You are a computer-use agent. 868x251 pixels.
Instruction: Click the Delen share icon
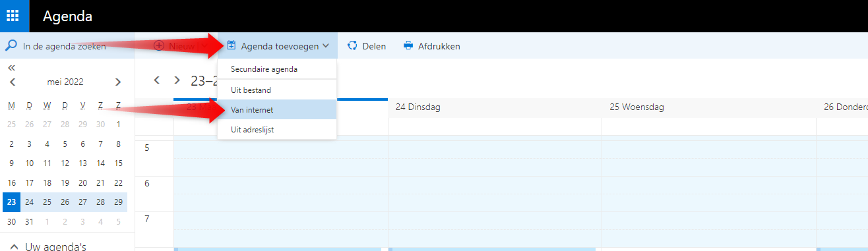(x=352, y=45)
